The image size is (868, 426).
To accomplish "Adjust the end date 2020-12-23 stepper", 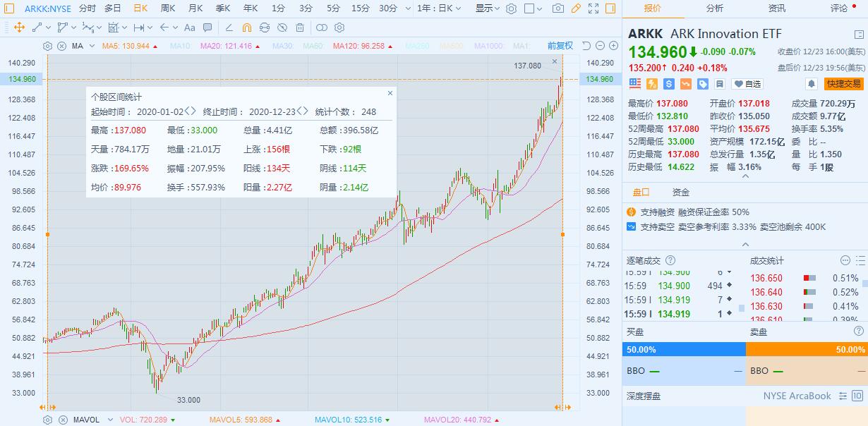I will [303, 111].
